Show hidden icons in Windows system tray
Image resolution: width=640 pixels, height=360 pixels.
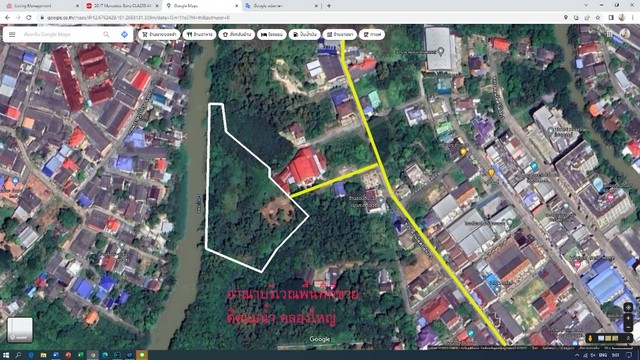coord(577,356)
